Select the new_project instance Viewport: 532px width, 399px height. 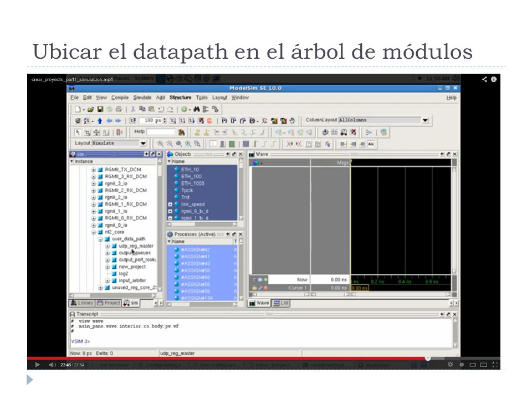132,267
